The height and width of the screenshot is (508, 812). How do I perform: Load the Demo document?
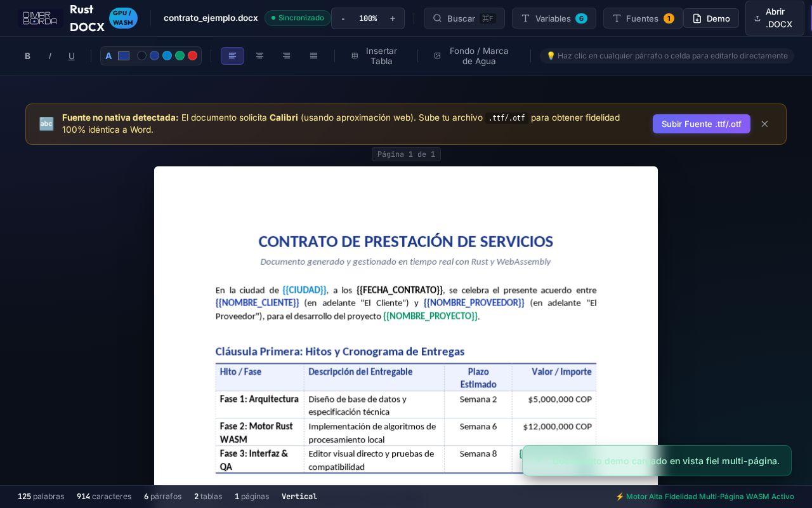click(x=711, y=18)
